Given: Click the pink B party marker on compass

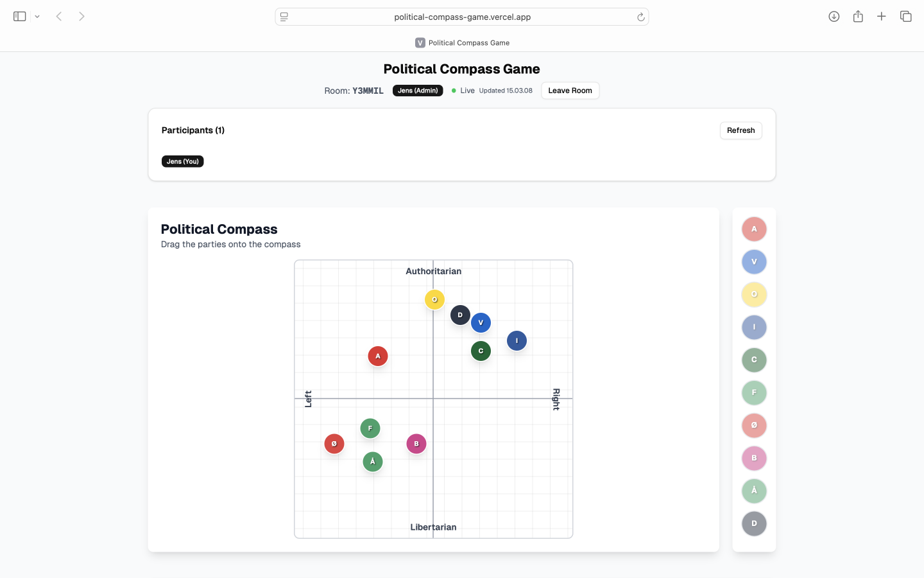Looking at the screenshot, I should point(416,444).
